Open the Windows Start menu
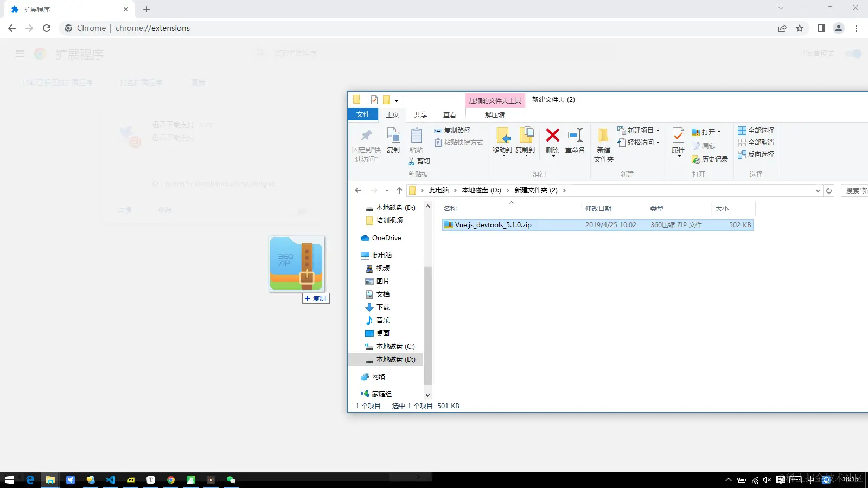The height and width of the screenshot is (488, 868). pos(9,480)
